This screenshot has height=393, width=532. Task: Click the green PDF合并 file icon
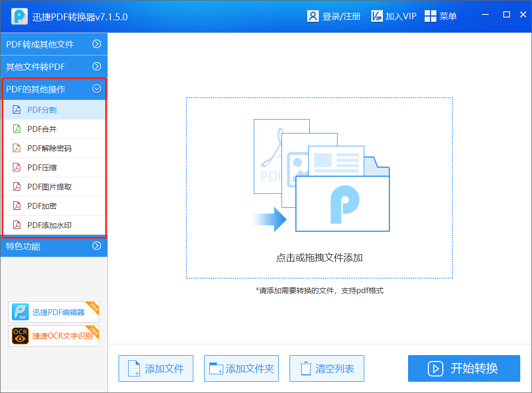tap(16, 129)
